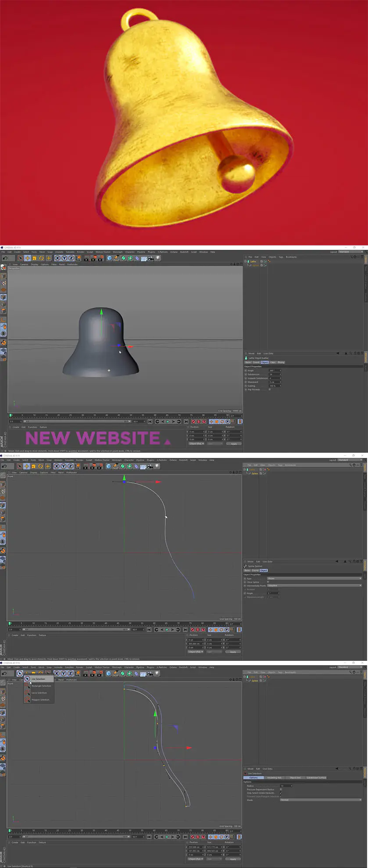Open Edit Render Settings icon, Perspective Lathe window

coord(100,258)
